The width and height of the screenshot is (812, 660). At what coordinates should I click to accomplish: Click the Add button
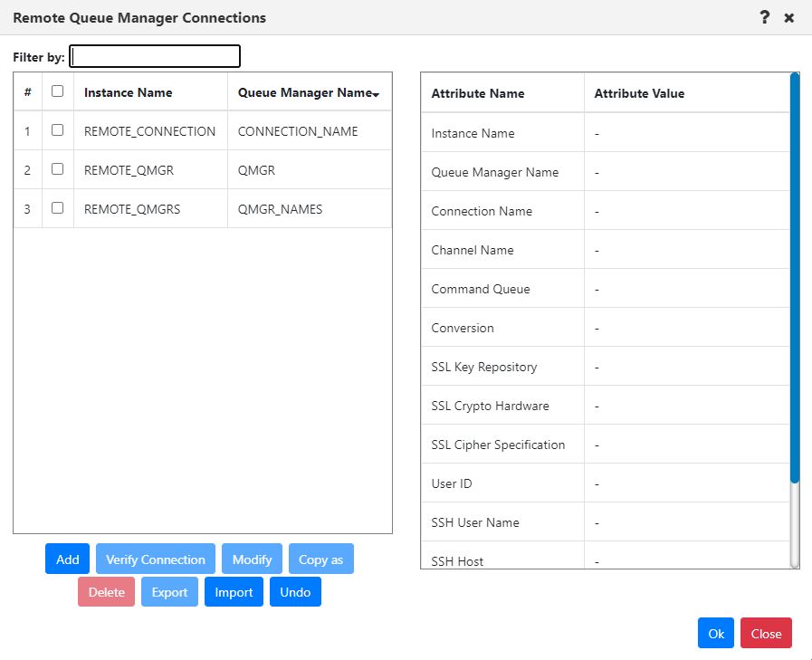67,559
